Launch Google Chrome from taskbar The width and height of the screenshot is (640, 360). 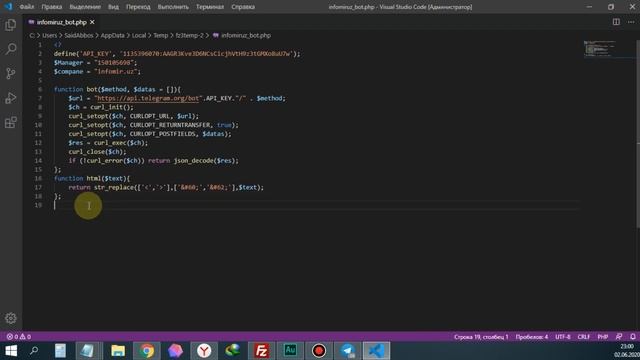point(147,351)
